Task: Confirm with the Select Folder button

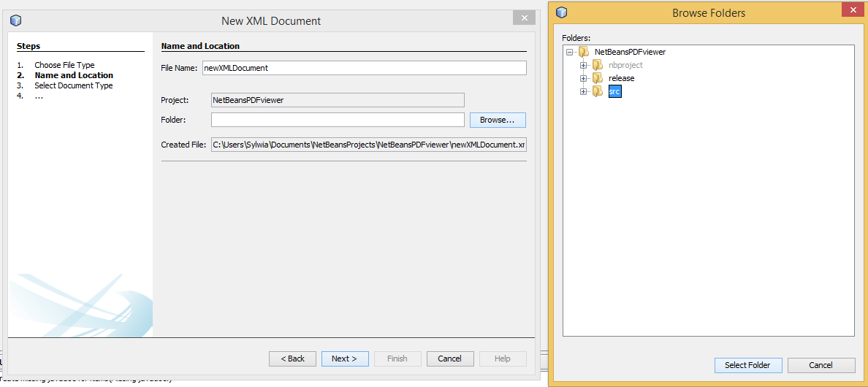Action: click(x=747, y=365)
